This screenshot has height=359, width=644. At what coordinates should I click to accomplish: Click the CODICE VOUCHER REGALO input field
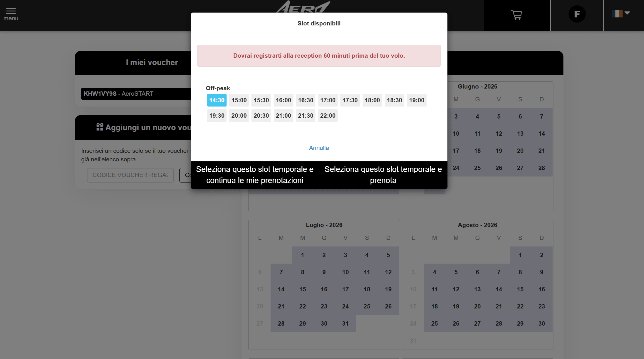coord(130,175)
